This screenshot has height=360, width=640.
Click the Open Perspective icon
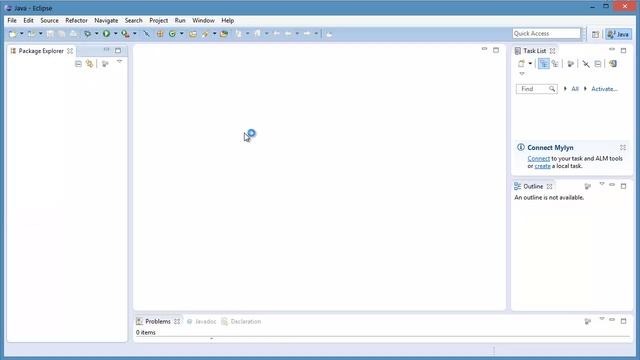click(596, 34)
